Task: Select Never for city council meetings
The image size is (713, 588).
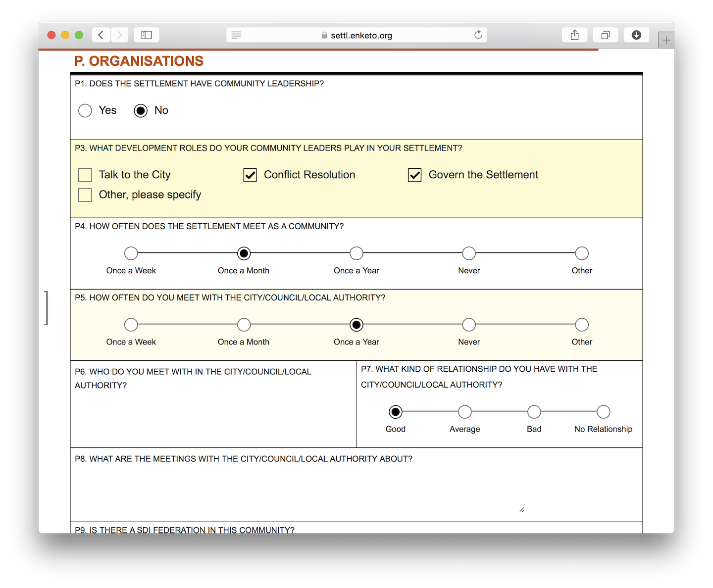Action: 469,325
